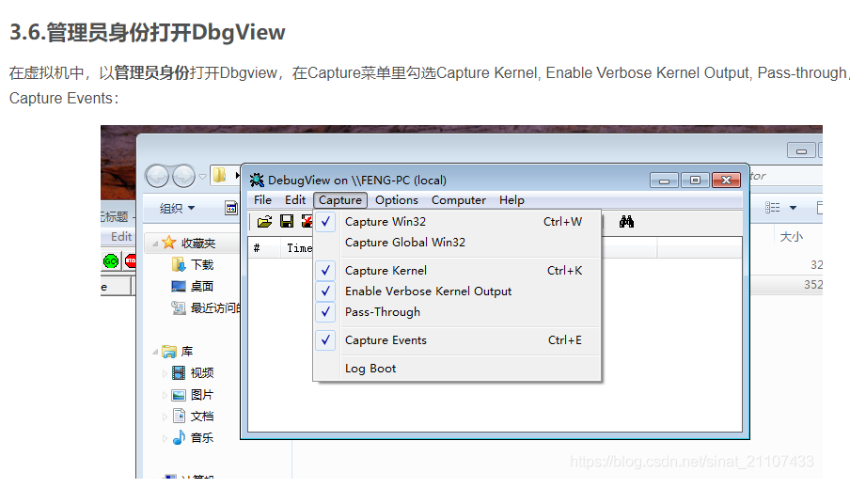Image resolution: width=850 pixels, height=504 pixels.
Task: Enable the Log Boot option
Action: (370, 369)
